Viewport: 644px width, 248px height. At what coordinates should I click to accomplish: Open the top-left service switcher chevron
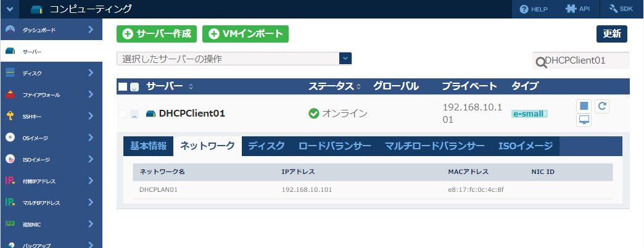click(x=10, y=9)
